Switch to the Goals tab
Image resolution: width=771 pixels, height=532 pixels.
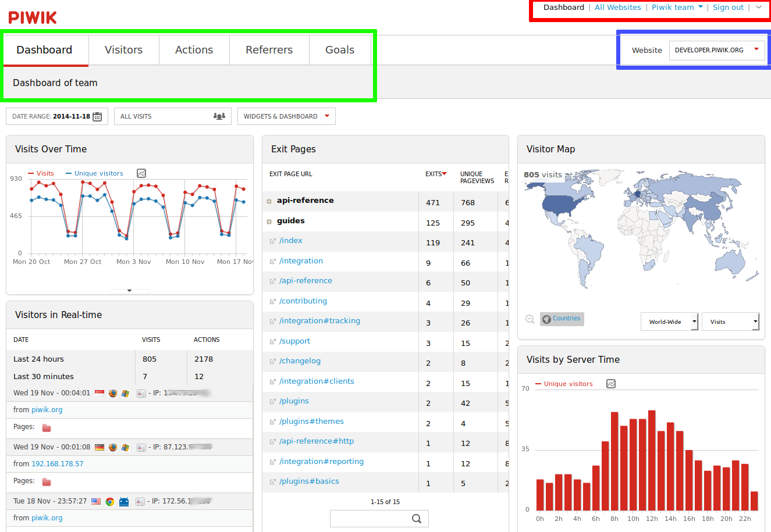(x=340, y=50)
